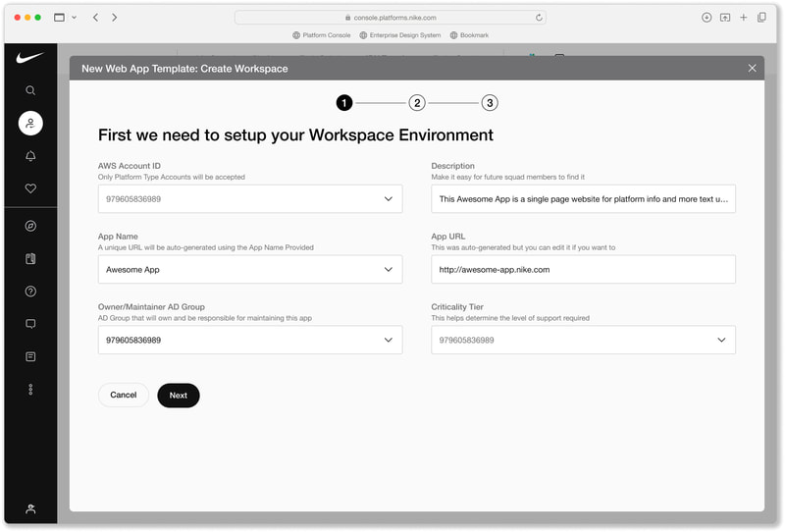Click the dialog title 'New Web App Template: Create Workspace'
This screenshot has width=785, height=532.
(184, 69)
